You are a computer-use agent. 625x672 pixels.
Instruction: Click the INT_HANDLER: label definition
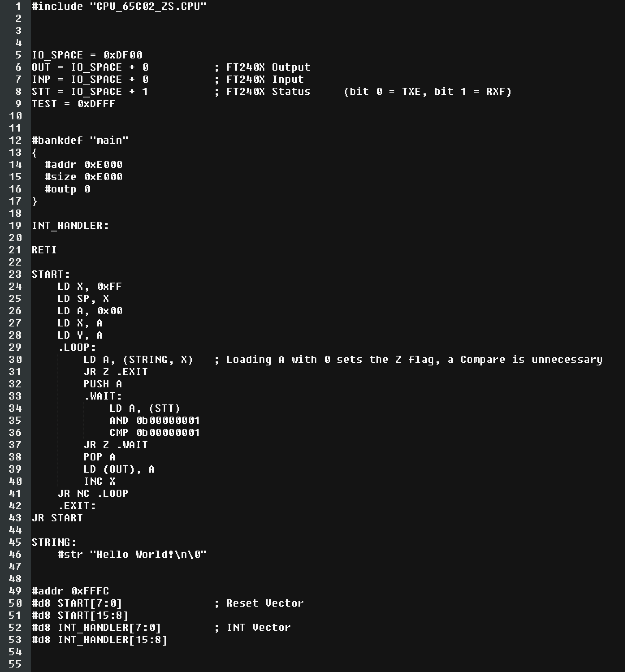[x=70, y=226]
